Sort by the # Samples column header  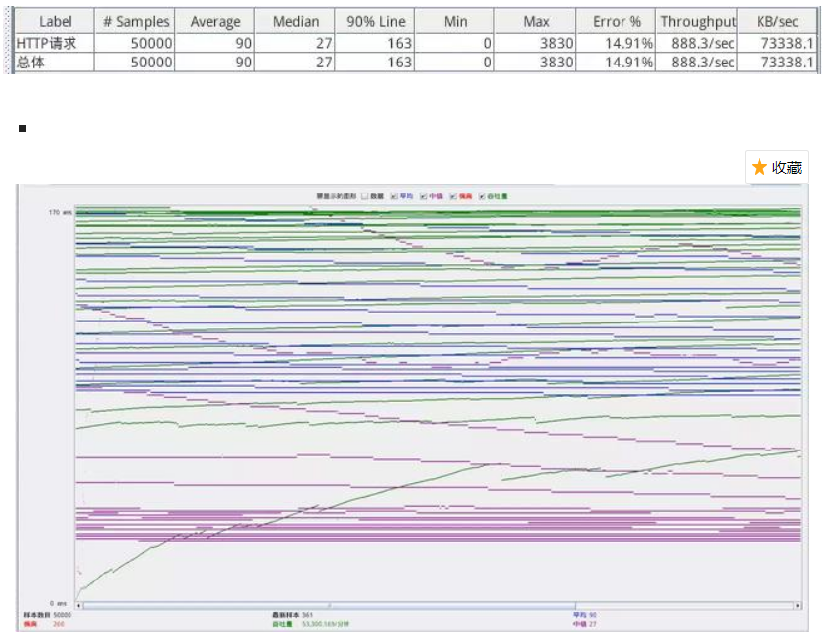135,21
